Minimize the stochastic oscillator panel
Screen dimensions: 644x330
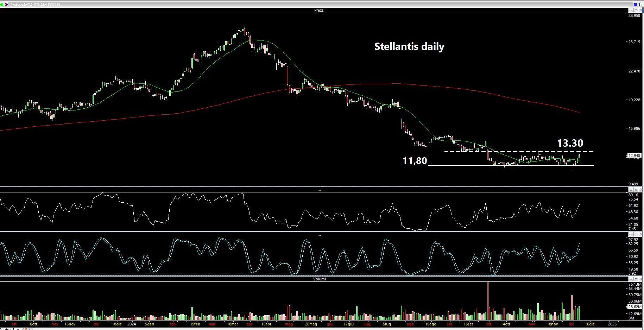(x=631, y=234)
